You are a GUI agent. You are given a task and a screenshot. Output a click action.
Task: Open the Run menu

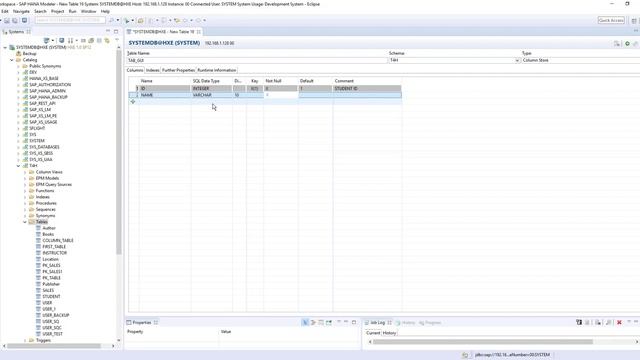pyautogui.click(x=72, y=11)
